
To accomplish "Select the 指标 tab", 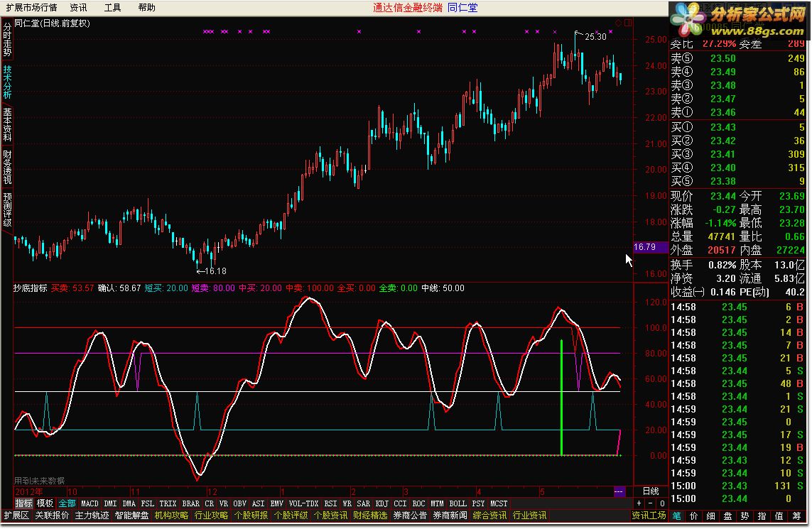I will (23, 503).
